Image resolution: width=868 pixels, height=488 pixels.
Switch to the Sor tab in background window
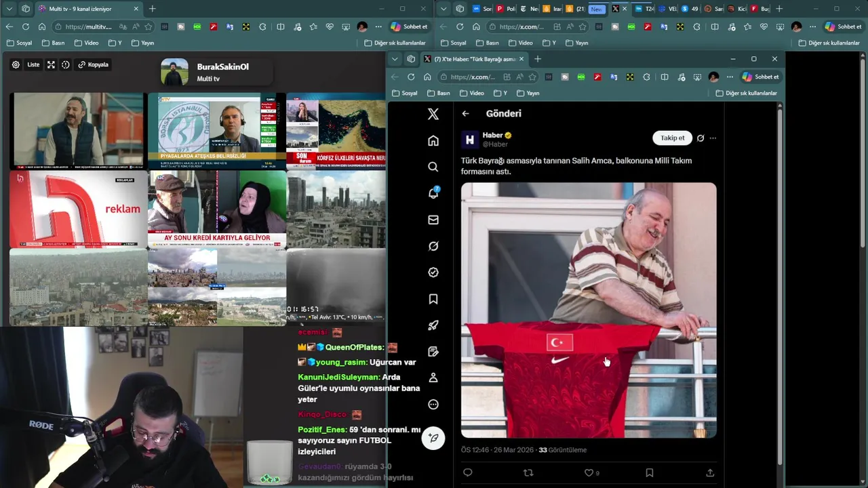pos(482,9)
